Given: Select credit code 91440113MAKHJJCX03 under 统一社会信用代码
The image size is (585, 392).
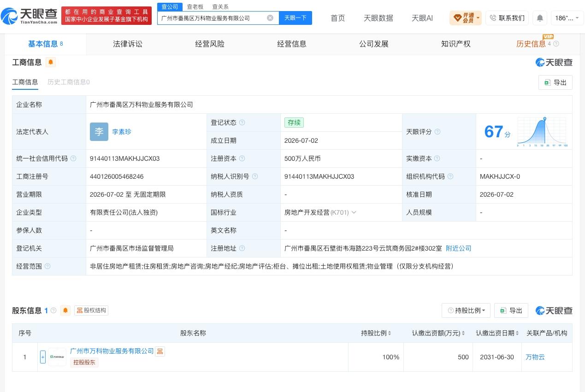Looking at the screenshot, I should click(125, 158).
